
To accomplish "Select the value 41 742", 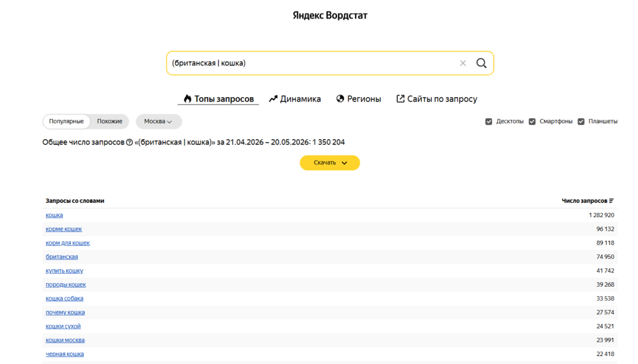I will pyautogui.click(x=605, y=271).
